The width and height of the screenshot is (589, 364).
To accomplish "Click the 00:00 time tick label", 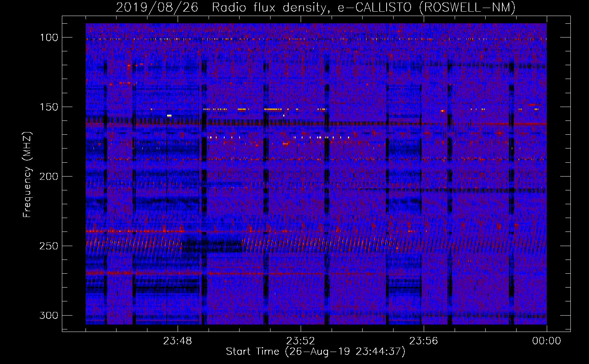I will click(547, 341).
